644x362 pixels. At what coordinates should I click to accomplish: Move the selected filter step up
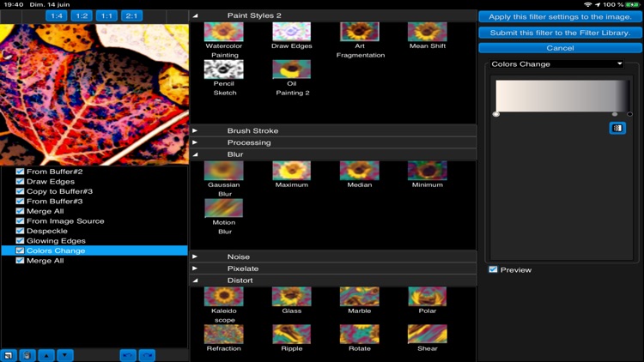[46, 355]
